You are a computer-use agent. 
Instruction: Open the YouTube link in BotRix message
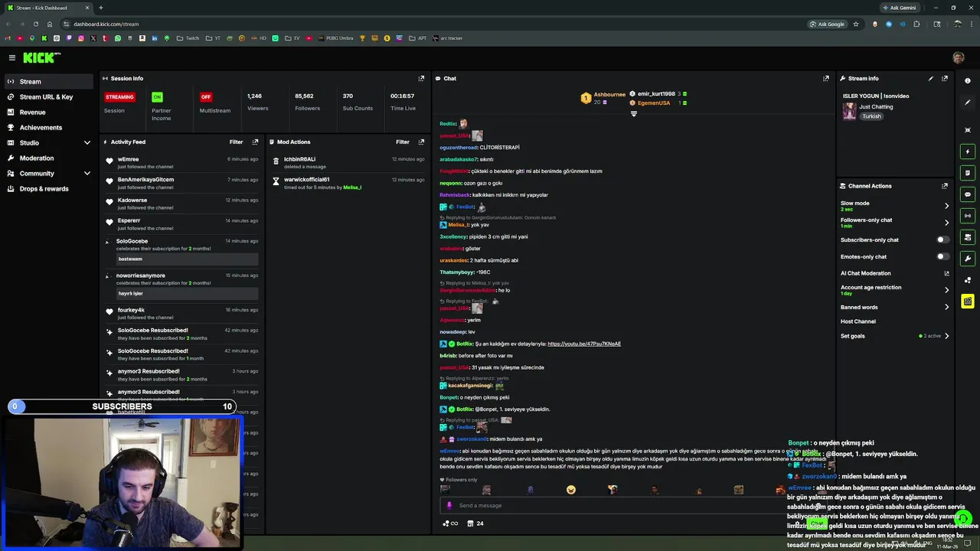tap(584, 344)
